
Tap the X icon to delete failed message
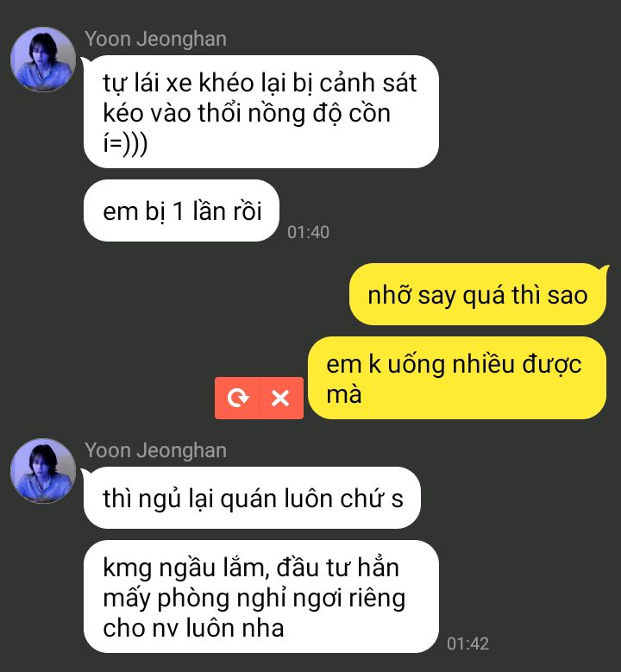pos(281,398)
